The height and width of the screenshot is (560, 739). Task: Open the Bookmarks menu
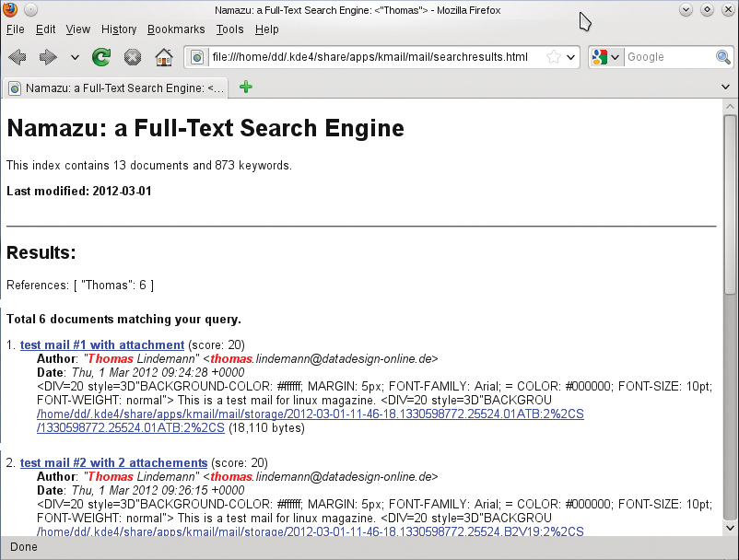pyautogui.click(x=175, y=29)
